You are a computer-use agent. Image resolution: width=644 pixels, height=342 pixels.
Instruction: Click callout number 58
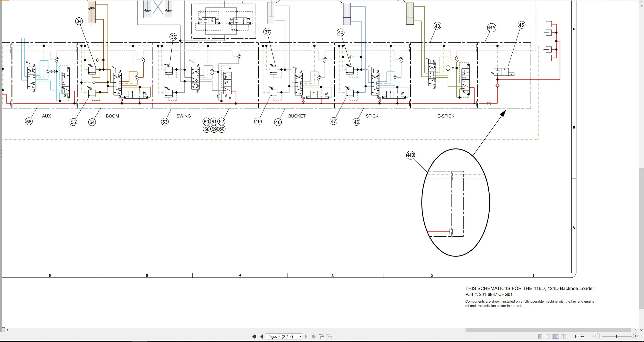coord(207,129)
